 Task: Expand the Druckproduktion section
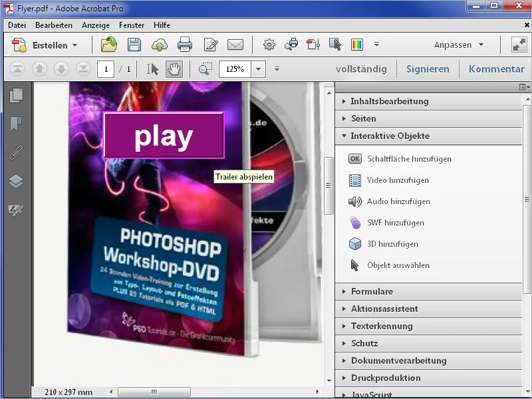tap(428, 378)
